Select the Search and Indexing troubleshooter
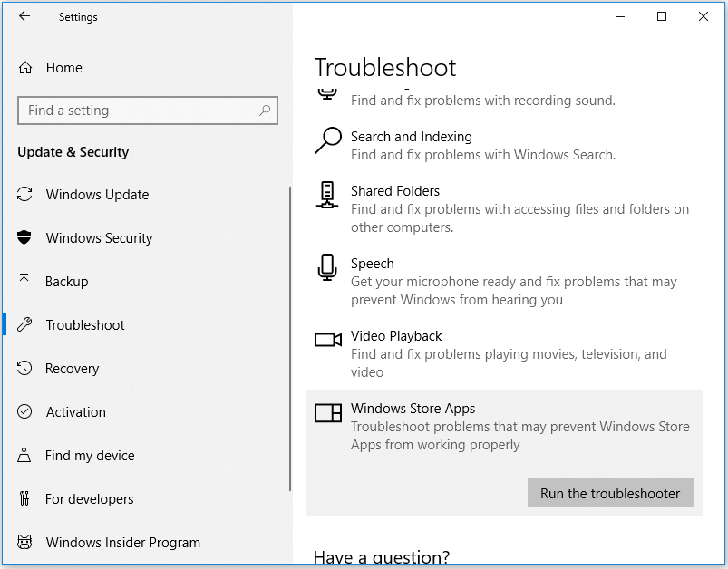Viewport: 728px width, 569px height. (x=412, y=137)
